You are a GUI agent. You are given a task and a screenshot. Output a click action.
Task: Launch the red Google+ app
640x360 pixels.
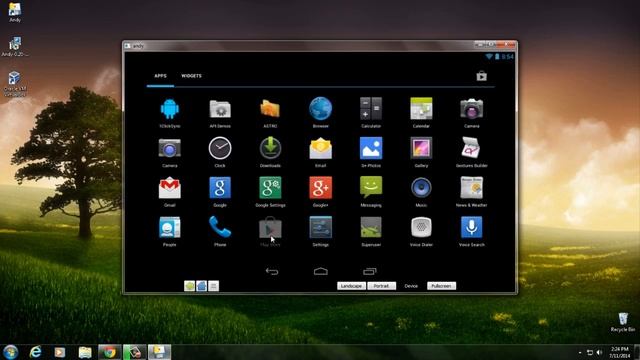coord(320,188)
